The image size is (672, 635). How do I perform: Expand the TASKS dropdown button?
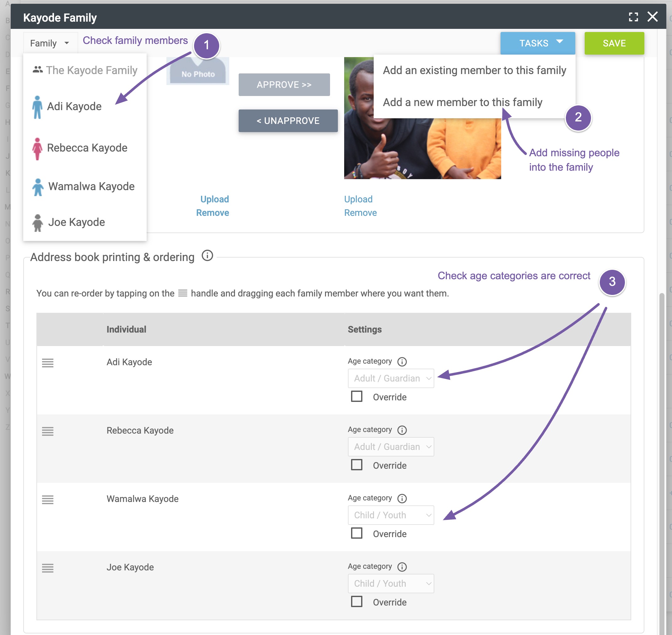tap(538, 43)
